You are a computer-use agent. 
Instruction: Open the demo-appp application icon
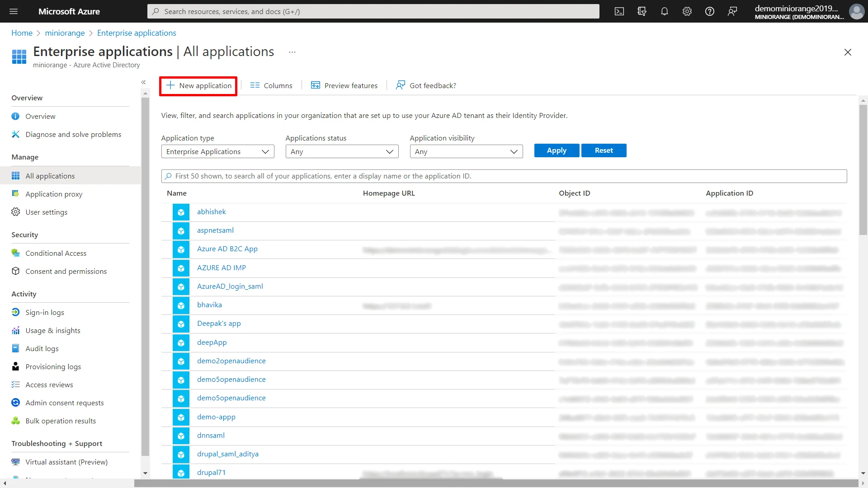tap(181, 417)
